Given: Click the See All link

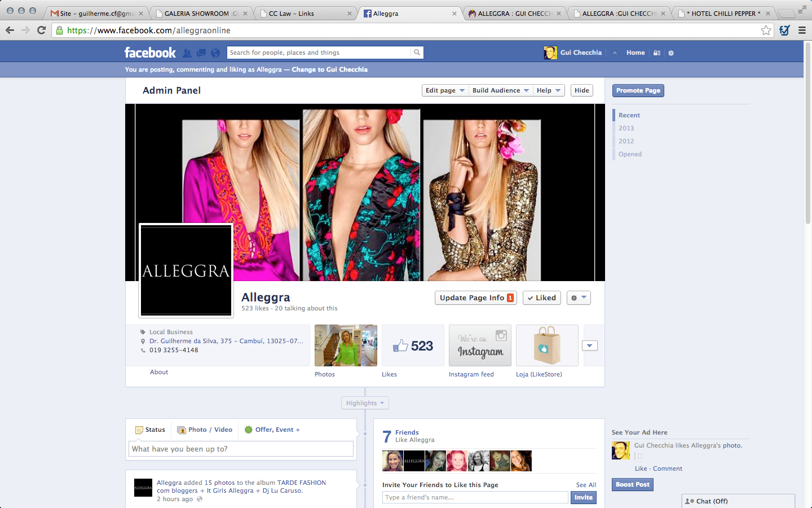Looking at the screenshot, I should (x=586, y=485).
